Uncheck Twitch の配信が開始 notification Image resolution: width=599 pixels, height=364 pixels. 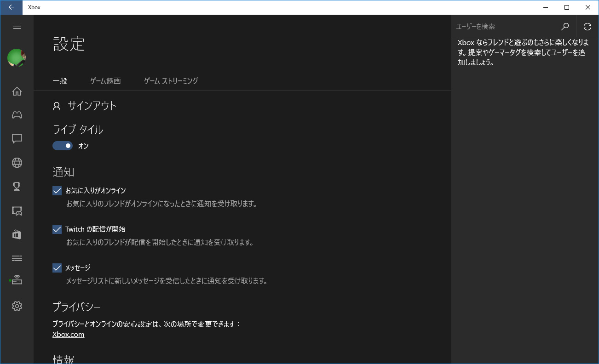(x=57, y=229)
